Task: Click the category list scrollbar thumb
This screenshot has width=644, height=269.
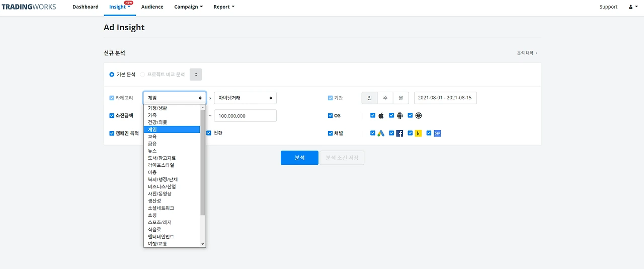Action: pos(203,162)
